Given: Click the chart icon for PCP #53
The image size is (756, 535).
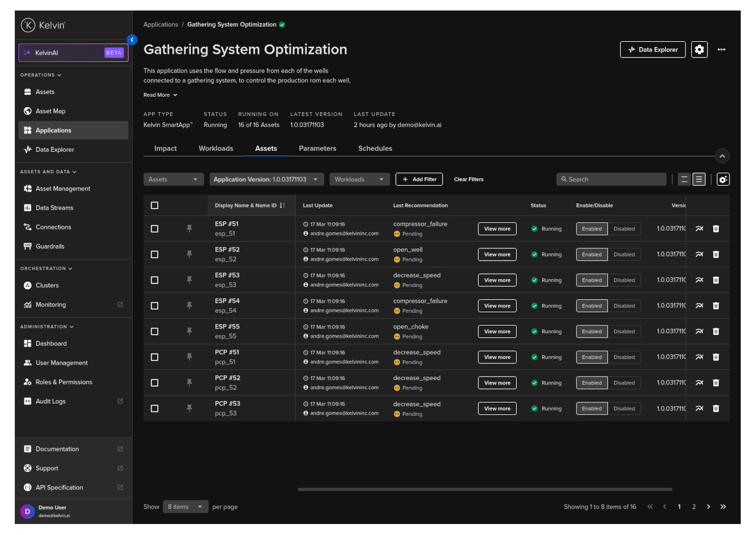Looking at the screenshot, I should (699, 408).
